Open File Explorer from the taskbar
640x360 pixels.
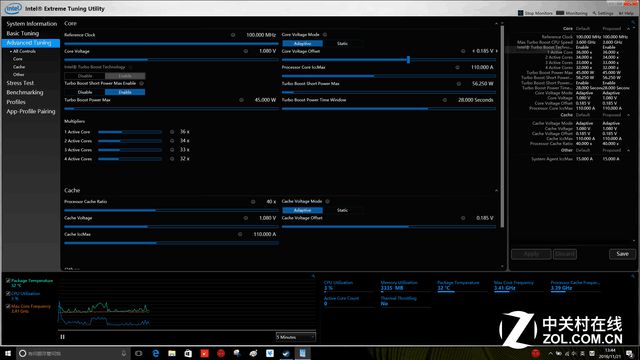click(172, 353)
